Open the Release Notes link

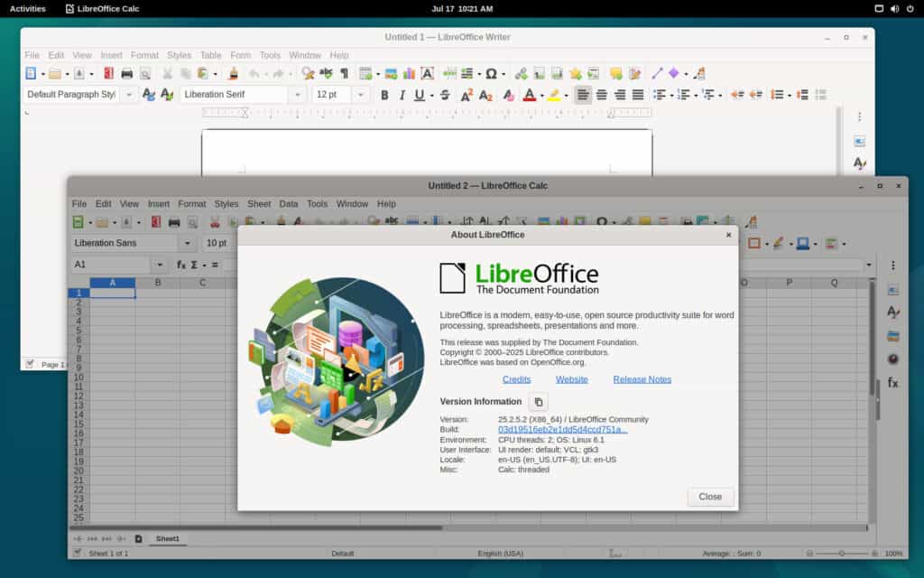tap(642, 379)
